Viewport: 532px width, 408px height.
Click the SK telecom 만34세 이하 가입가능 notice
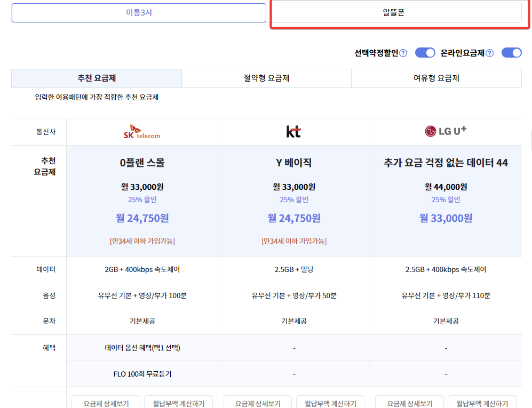coord(142,241)
